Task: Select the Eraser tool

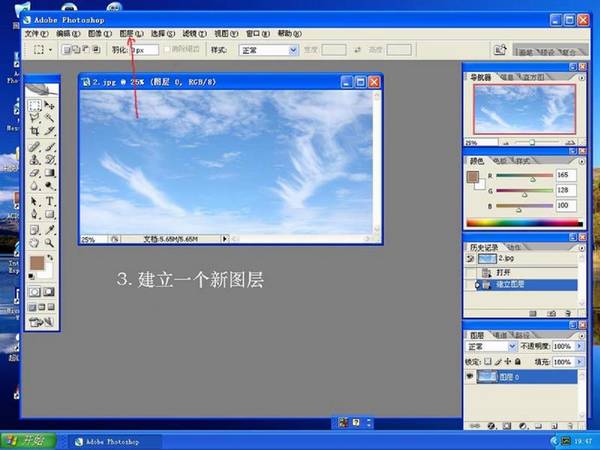Action: (x=35, y=173)
